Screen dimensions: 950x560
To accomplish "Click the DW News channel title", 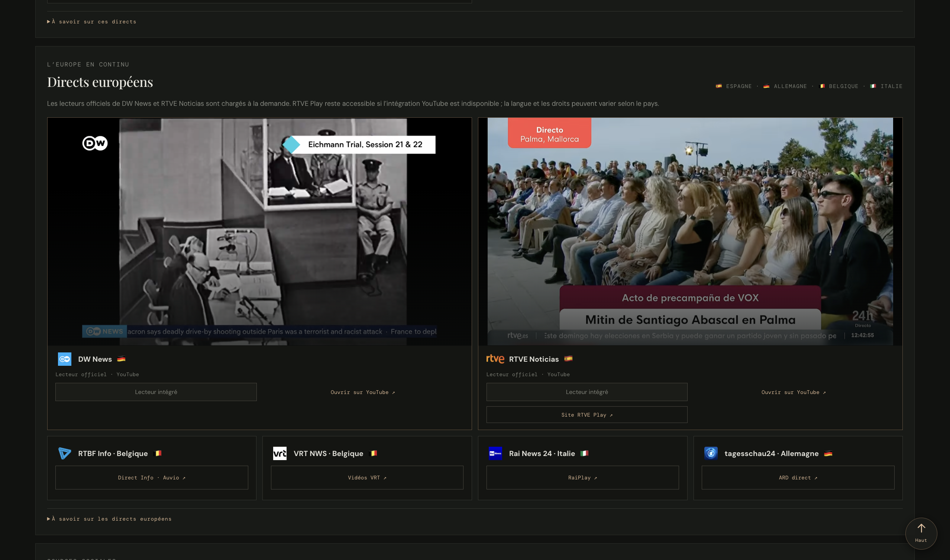I will pyautogui.click(x=95, y=359).
